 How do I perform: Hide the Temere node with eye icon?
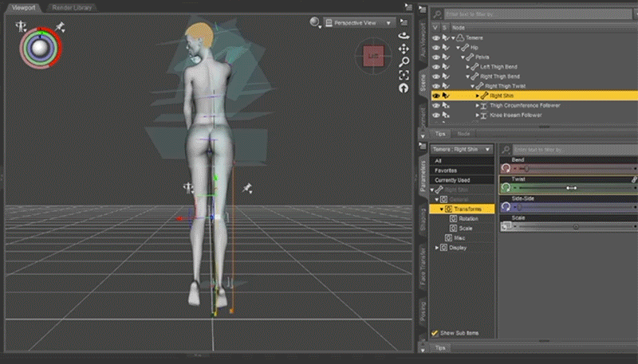click(x=435, y=37)
